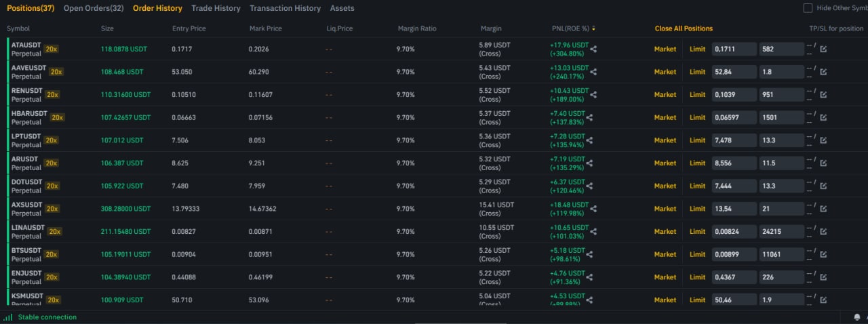Share the RENUSDT position PNL
This screenshot has height=324, width=868.
pyautogui.click(x=593, y=94)
